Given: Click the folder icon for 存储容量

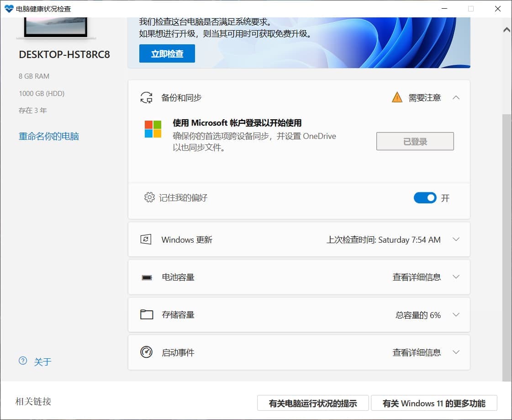Looking at the screenshot, I should tap(146, 314).
